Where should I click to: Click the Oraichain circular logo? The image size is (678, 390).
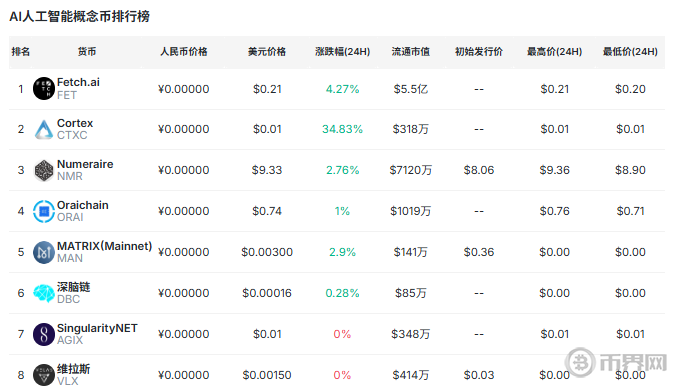pos(44,211)
